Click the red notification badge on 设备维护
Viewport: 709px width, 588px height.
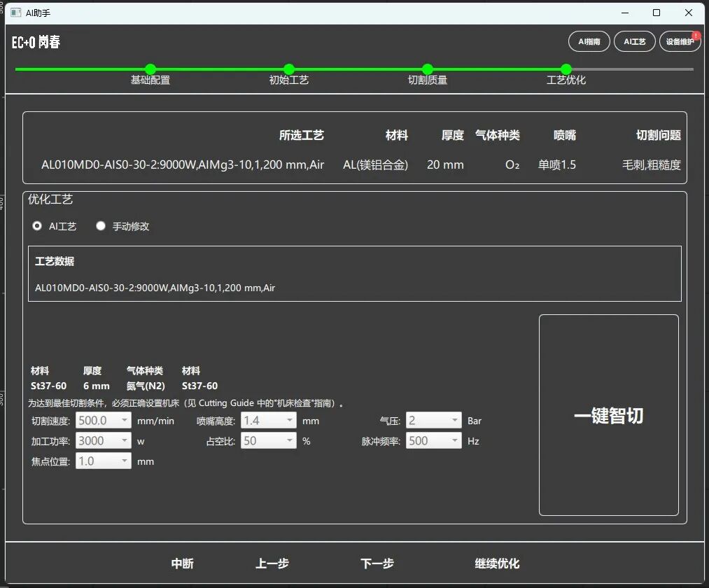[696, 34]
